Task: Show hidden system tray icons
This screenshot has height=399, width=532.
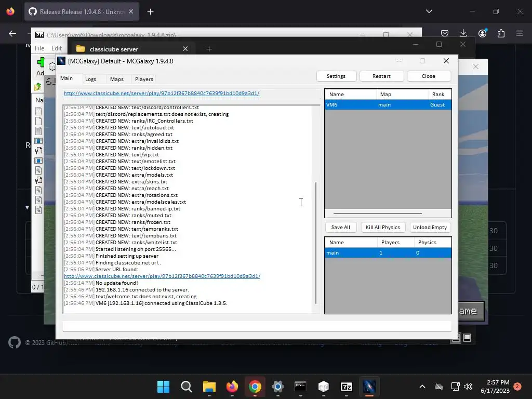Action: coord(422,387)
